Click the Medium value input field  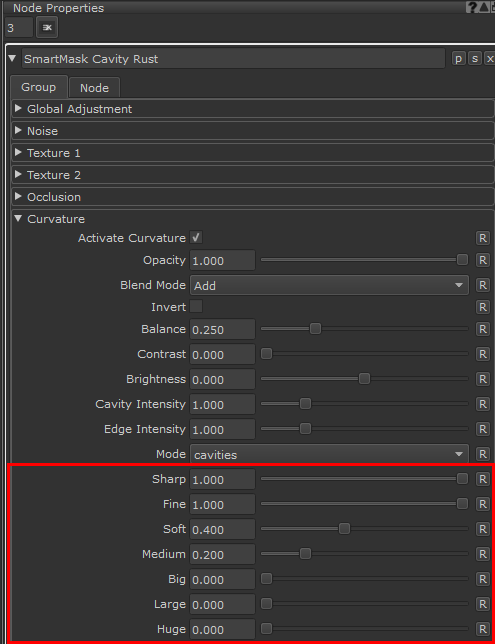tap(222, 554)
